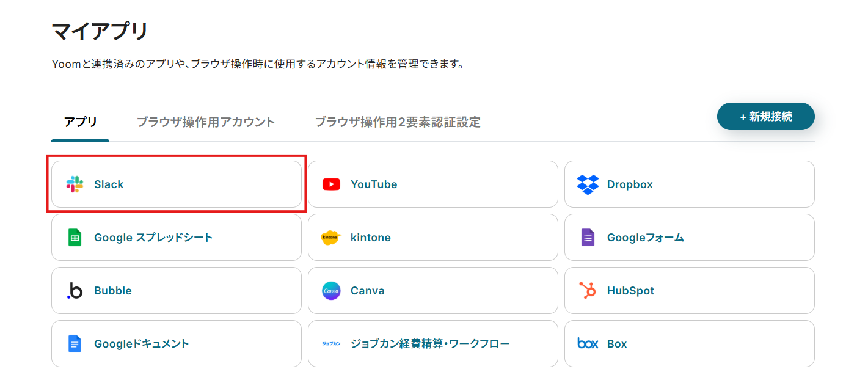The image size is (868, 372).
Task: Click the HubSpot orange sprocket icon
Action: [x=588, y=291]
